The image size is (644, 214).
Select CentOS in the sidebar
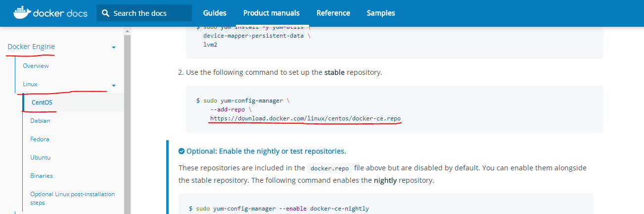[42, 103]
